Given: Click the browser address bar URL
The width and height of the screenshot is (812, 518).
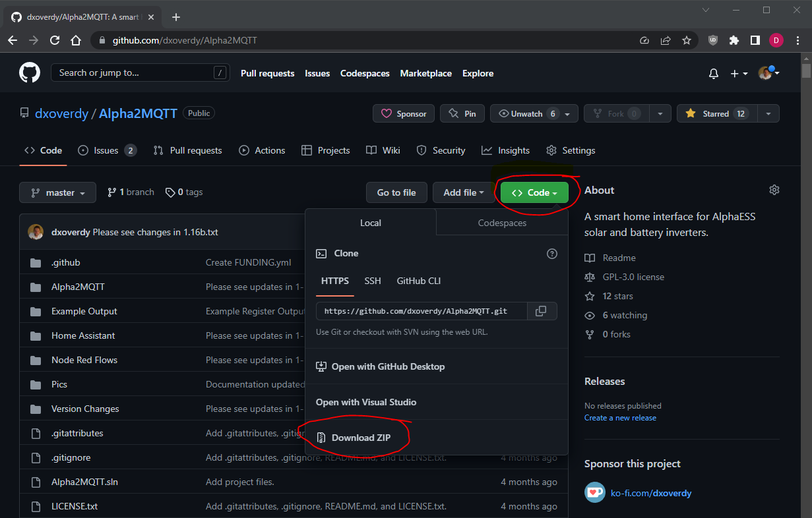Looking at the screenshot, I should tap(185, 40).
